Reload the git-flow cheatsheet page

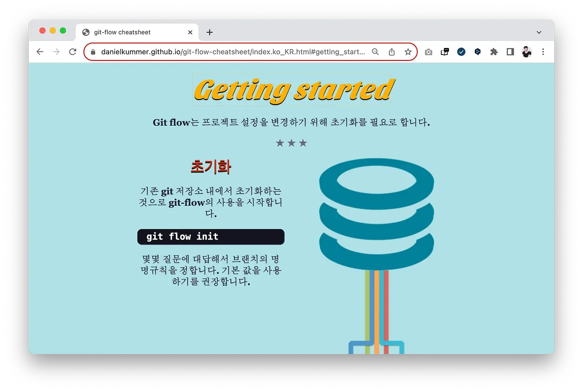pyautogui.click(x=72, y=52)
